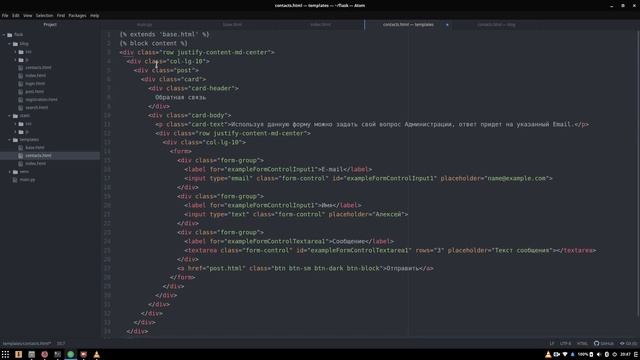The height and width of the screenshot is (360, 640).
Task: Expand the css folder under blog
Action: click(x=16, y=52)
